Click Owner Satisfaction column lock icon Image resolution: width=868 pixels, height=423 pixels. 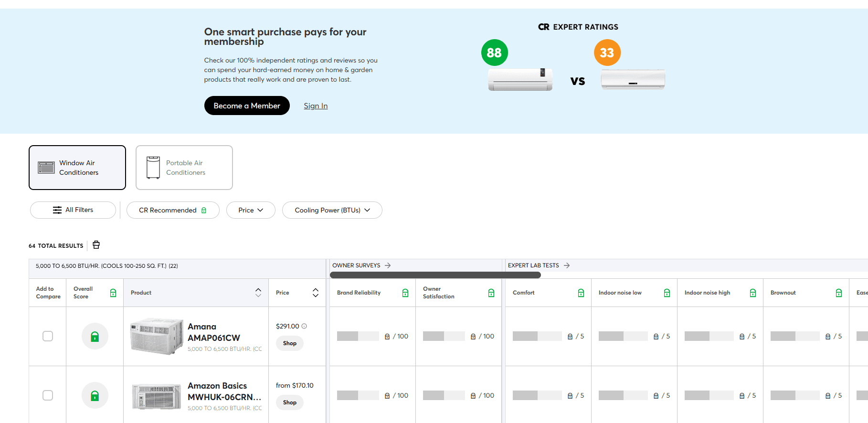[491, 293]
